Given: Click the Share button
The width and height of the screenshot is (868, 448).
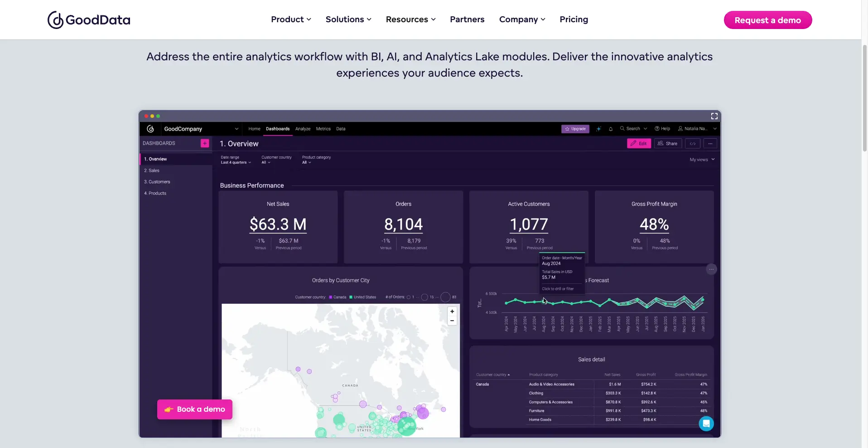Looking at the screenshot, I should point(668,143).
